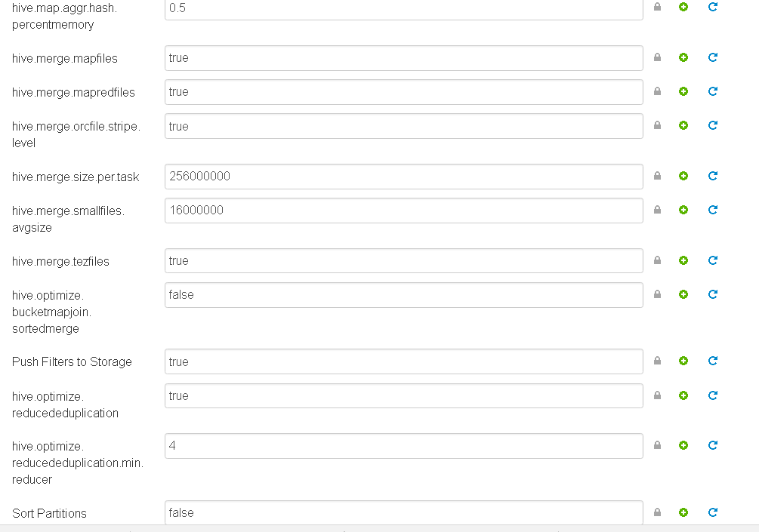Lock the Push Filters to Storage property

pos(656,361)
